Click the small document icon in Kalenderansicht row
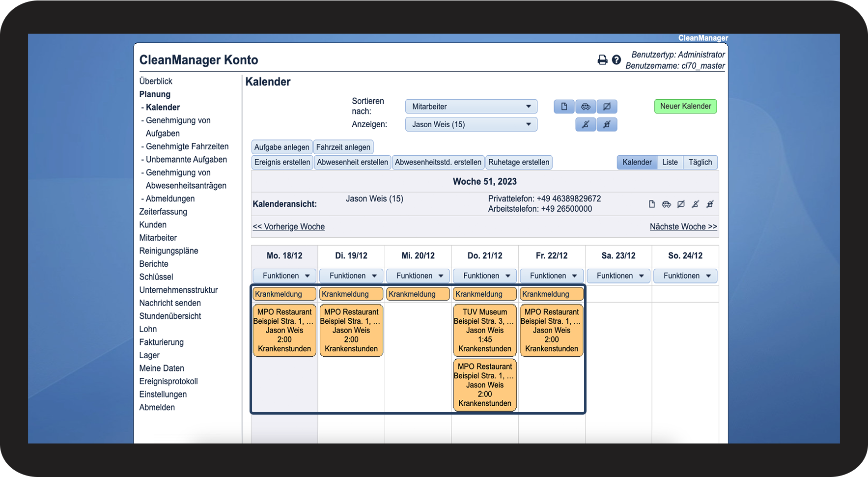This screenshot has height=477, width=868. [x=652, y=204]
